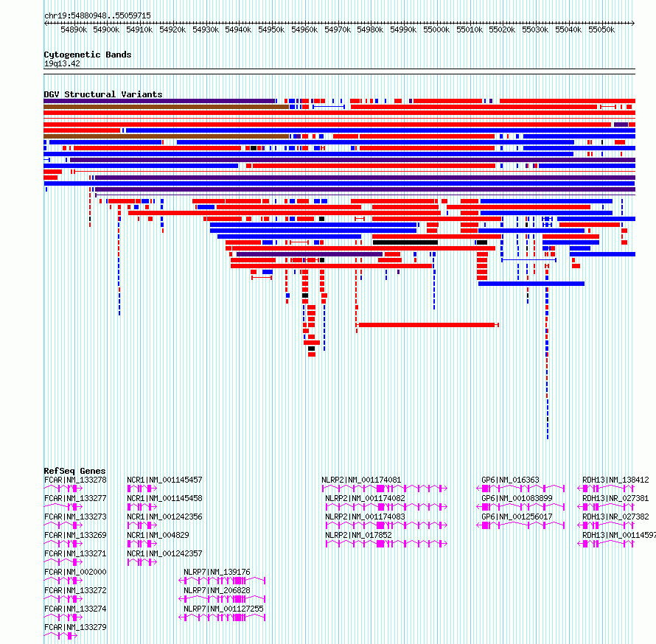Select the RDH13|NM_138412 transcript label
This screenshot has height=644, width=656.
(x=616, y=480)
